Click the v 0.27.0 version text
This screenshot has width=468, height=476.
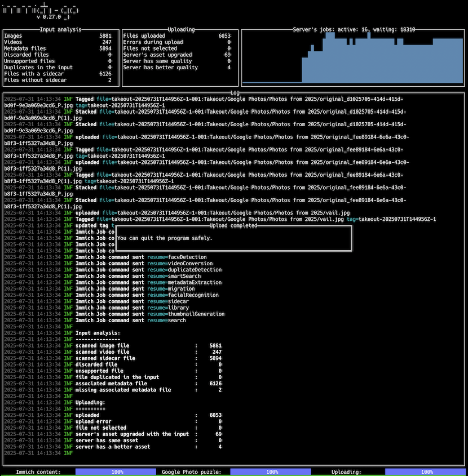(54, 17)
